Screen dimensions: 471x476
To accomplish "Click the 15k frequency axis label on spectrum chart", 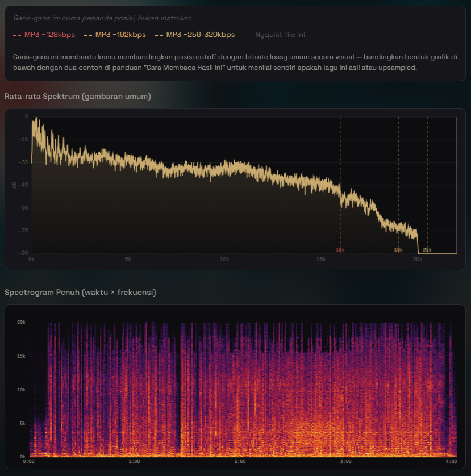I will (x=321, y=259).
